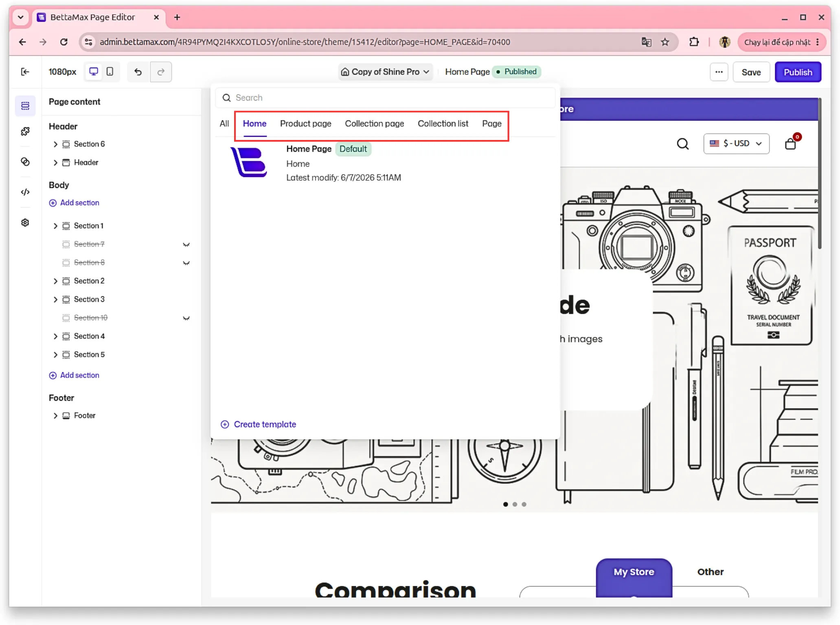This screenshot has width=840, height=625.
Task: Open the code editor sidebar icon
Action: pos(25,192)
